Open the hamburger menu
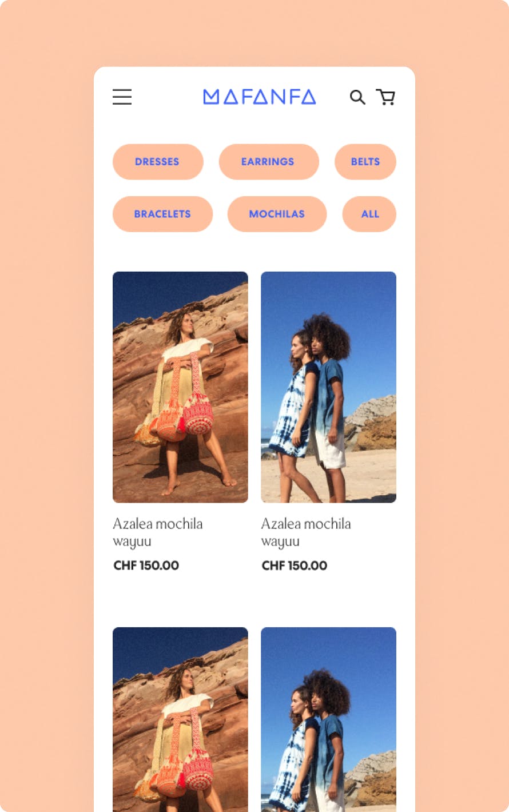 122,97
